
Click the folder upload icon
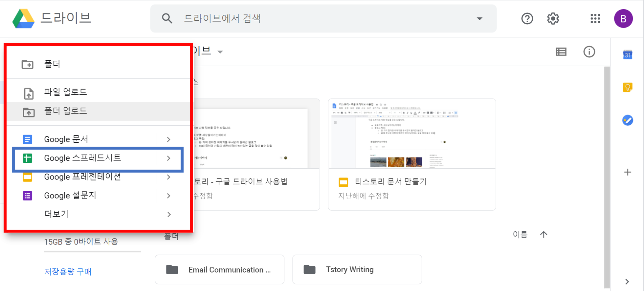29,112
